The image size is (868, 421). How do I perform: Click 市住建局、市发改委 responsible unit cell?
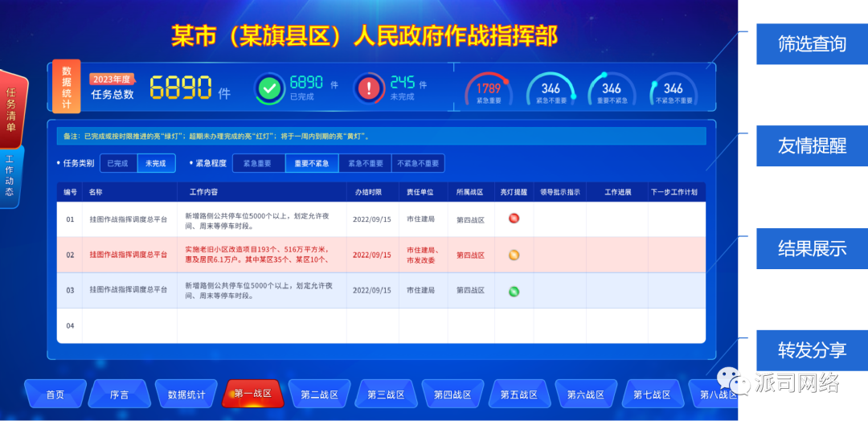point(423,255)
